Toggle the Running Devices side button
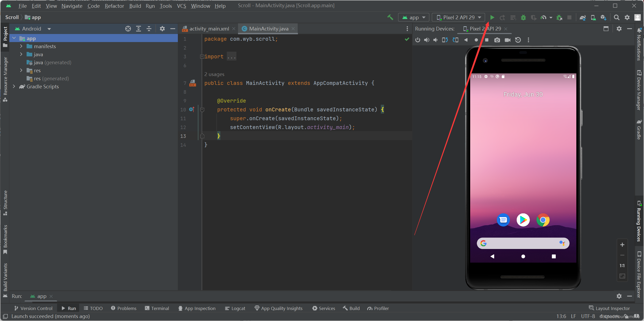Image resolution: width=644 pixels, height=321 pixels. pos(639,221)
